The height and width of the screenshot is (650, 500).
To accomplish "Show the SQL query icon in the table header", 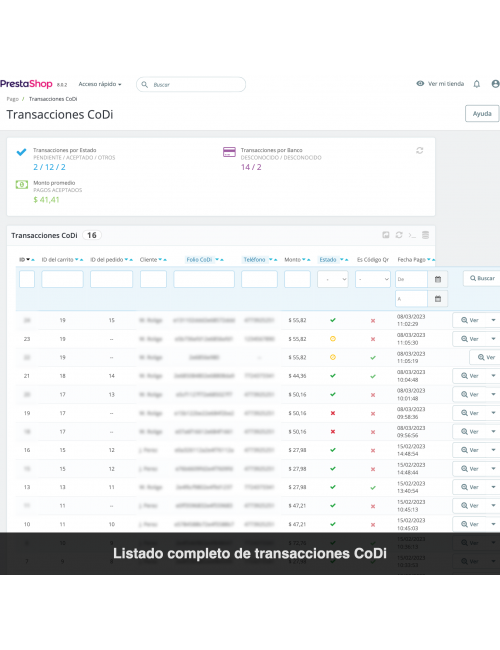I will pos(412,235).
